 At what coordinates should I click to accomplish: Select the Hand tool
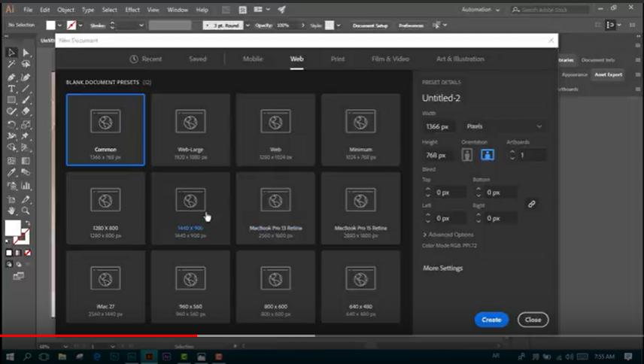click(x=11, y=211)
